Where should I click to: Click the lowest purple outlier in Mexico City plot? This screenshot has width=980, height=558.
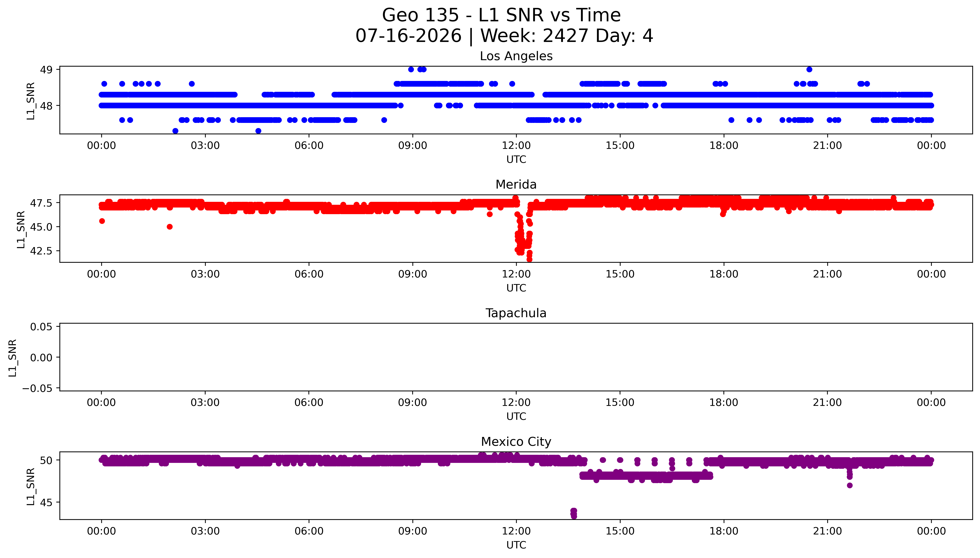(574, 516)
